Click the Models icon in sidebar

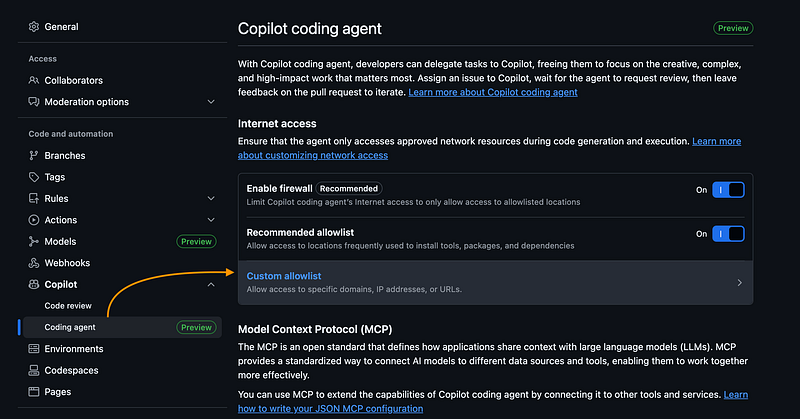[x=34, y=241]
